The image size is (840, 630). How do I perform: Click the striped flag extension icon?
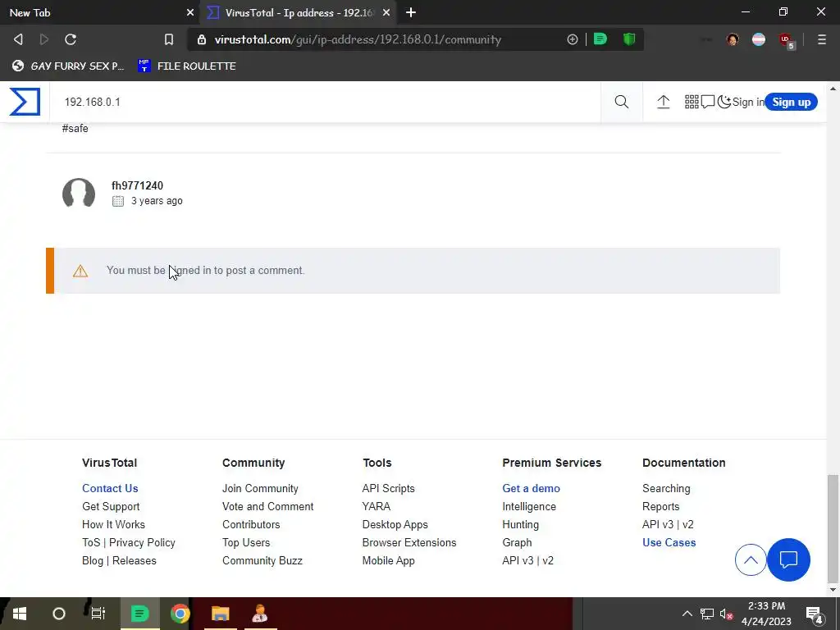(x=759, y=39)
